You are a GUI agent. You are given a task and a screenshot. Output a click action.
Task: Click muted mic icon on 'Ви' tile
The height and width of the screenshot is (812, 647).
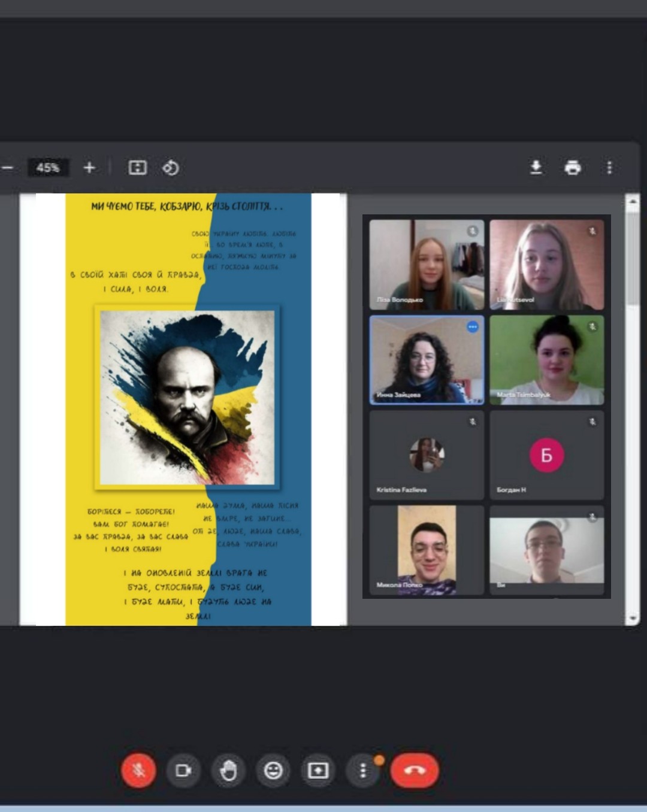(x=592, y=517)
